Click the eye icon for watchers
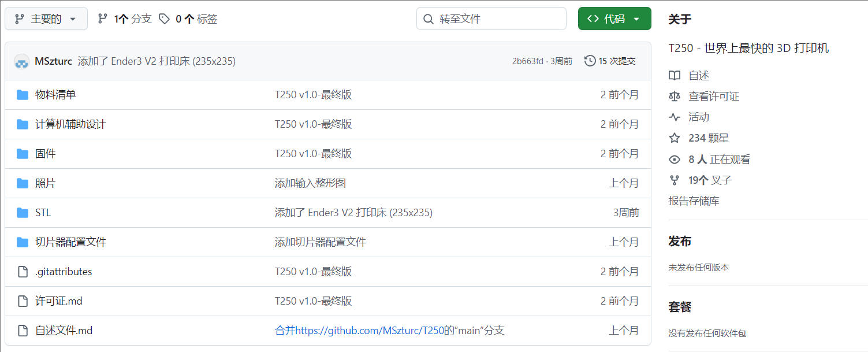 [x=674, y=160]
